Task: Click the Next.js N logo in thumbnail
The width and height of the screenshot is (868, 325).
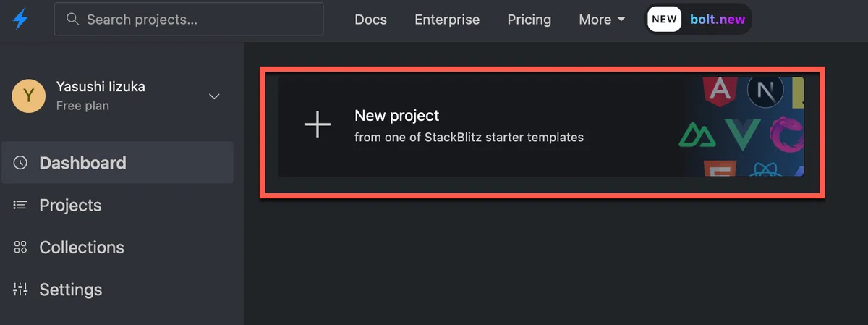Action: 765,90
